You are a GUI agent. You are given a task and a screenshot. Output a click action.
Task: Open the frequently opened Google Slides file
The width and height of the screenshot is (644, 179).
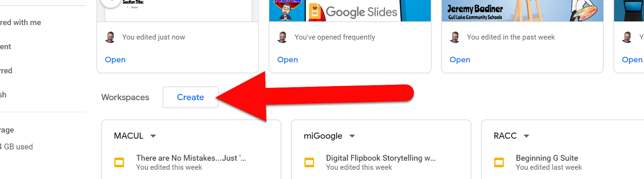coord(287,60)
